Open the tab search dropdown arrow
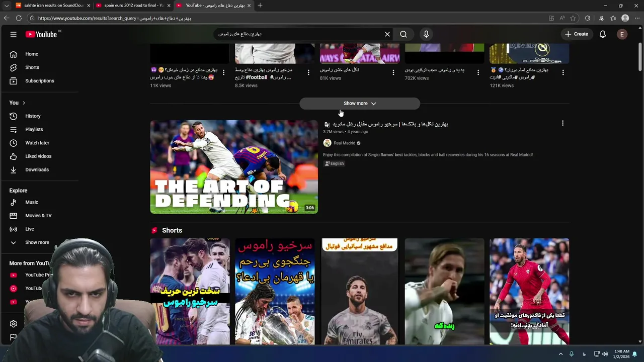 tap(6, 6)
